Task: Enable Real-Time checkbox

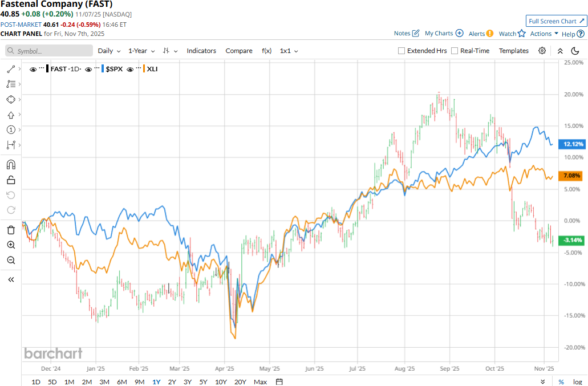Action: pyautogui.click(x=455, y=51)
